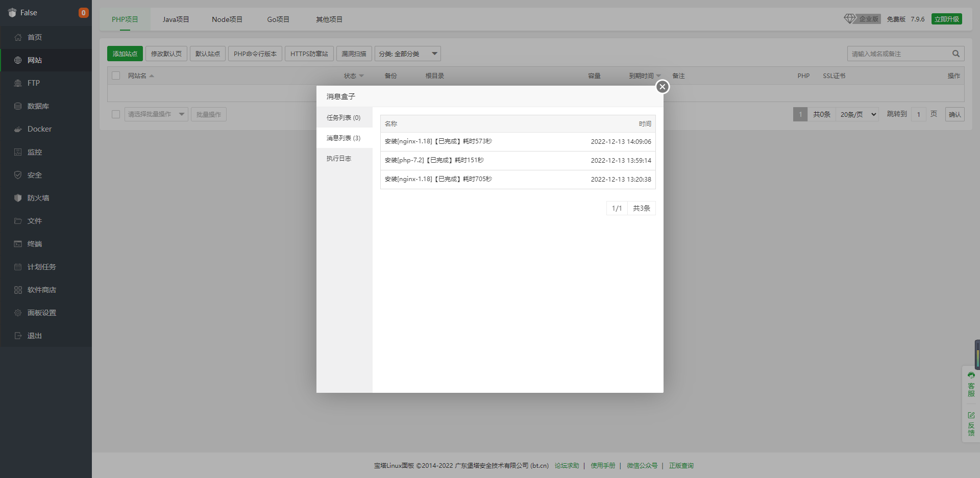Switch to the 其他项目 tab
This screenshot has width=980, height=478.
[329, 19]
